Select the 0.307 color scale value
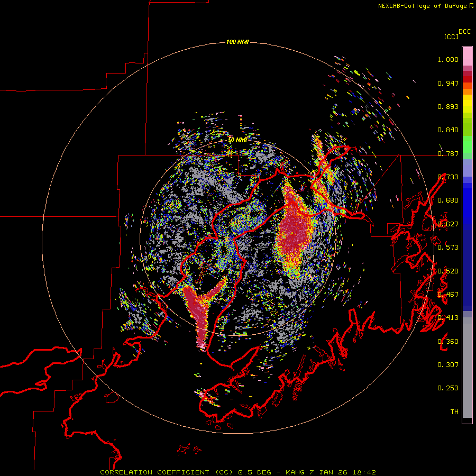Image resolution: width=476 pixels, height=476 pixels. click(x=448, y=364)
